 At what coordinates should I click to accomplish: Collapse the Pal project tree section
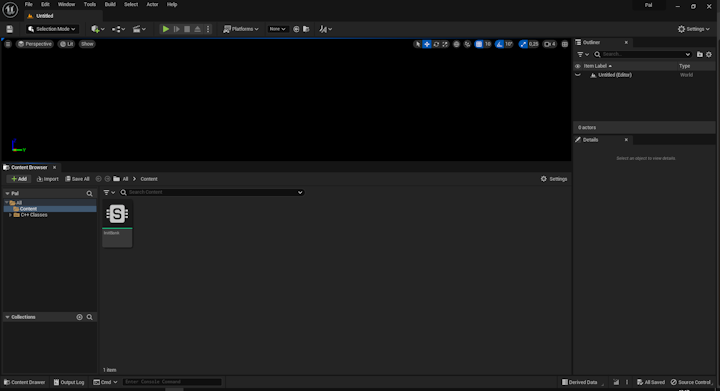click(7, 194)
